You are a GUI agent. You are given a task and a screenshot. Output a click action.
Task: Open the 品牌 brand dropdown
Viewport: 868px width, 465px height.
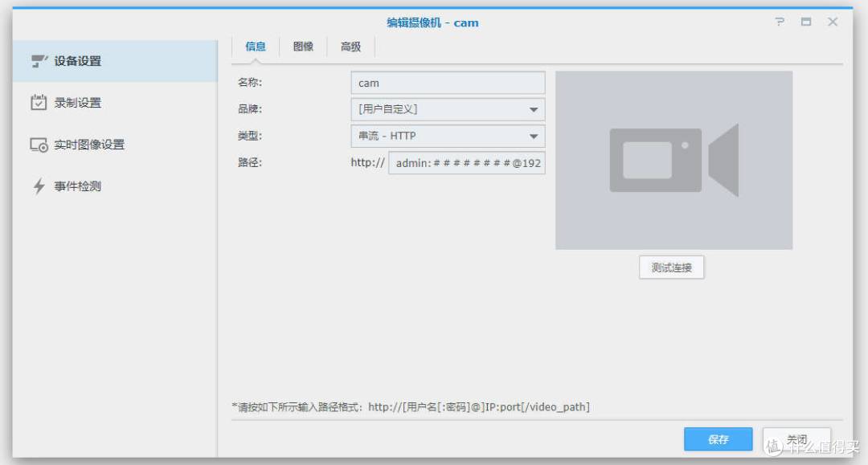coord(448,109)
